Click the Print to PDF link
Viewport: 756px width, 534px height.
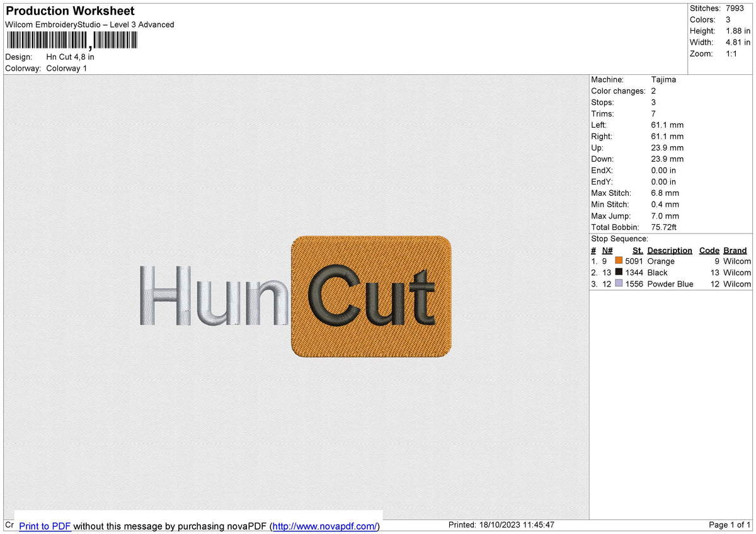tap(45, 526)
